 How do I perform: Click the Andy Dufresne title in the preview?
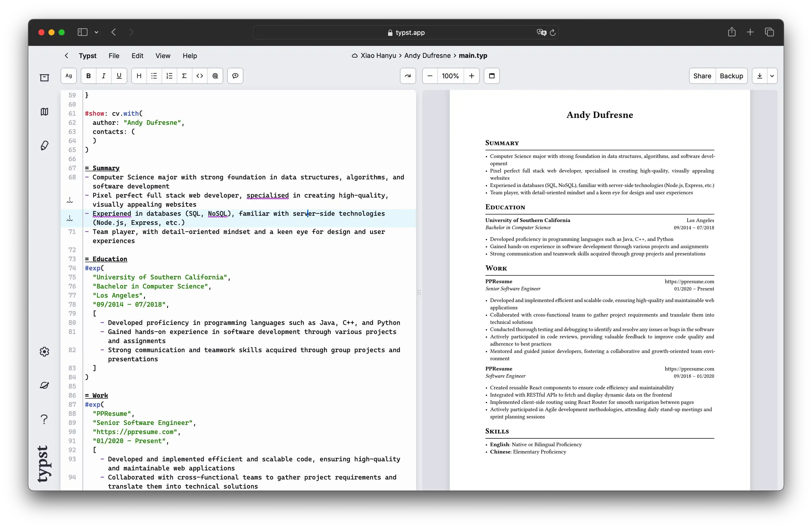pyautogui.click(x=599, y=115)
